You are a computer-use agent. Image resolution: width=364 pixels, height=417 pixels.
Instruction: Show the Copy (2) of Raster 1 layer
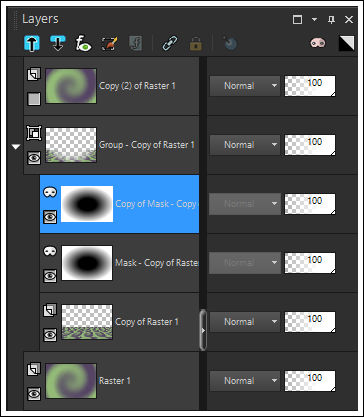(x=34, y=99)
